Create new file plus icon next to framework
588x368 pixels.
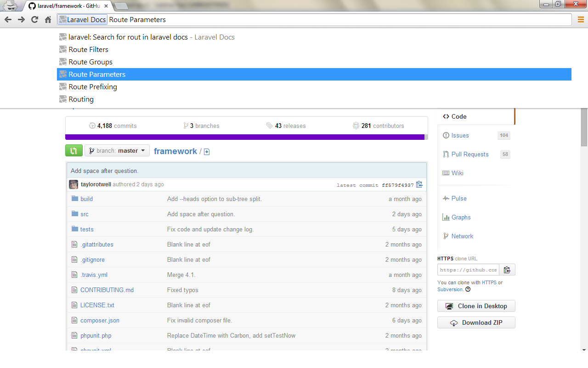207,152
